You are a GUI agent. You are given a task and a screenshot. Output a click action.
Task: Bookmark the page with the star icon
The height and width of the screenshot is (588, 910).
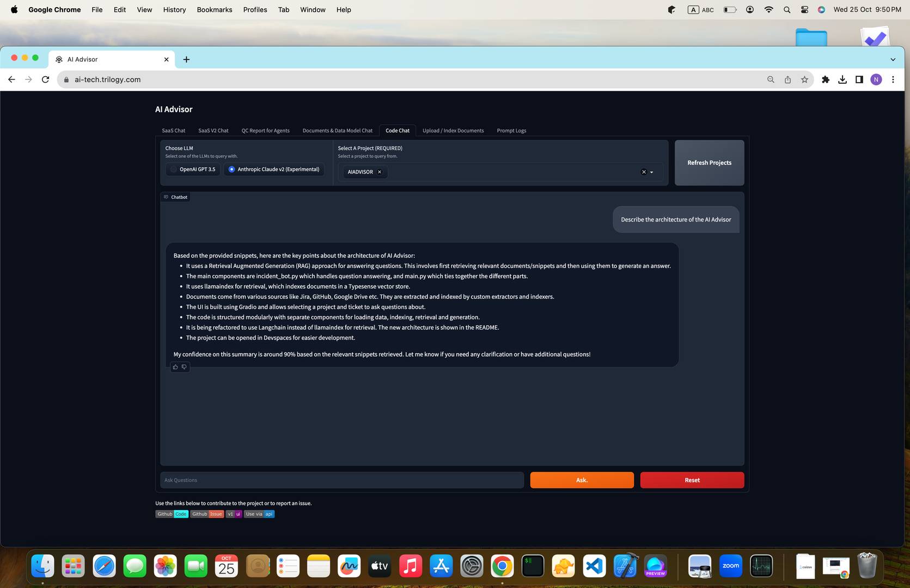click(x=804, y=79)
